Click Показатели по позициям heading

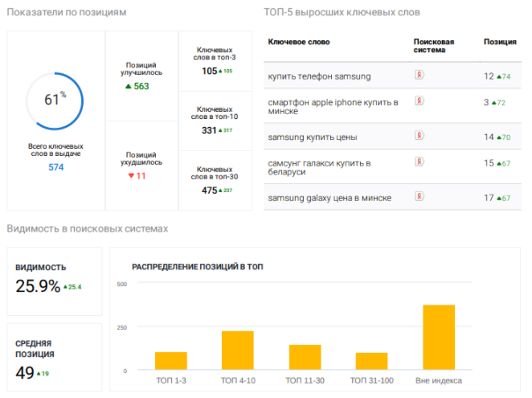click(67, 12)
